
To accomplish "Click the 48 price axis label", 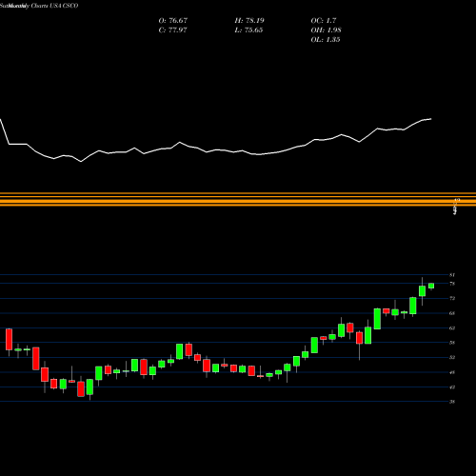I will pyautogui.click(x=452, y=372).
